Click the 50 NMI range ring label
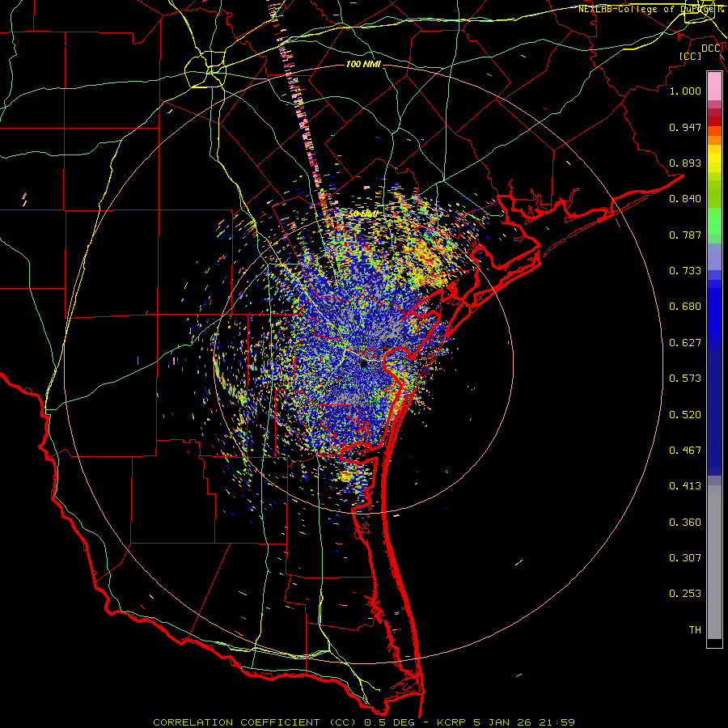The width and height of the screenshot is (728, 728). (x=363, y=214)
